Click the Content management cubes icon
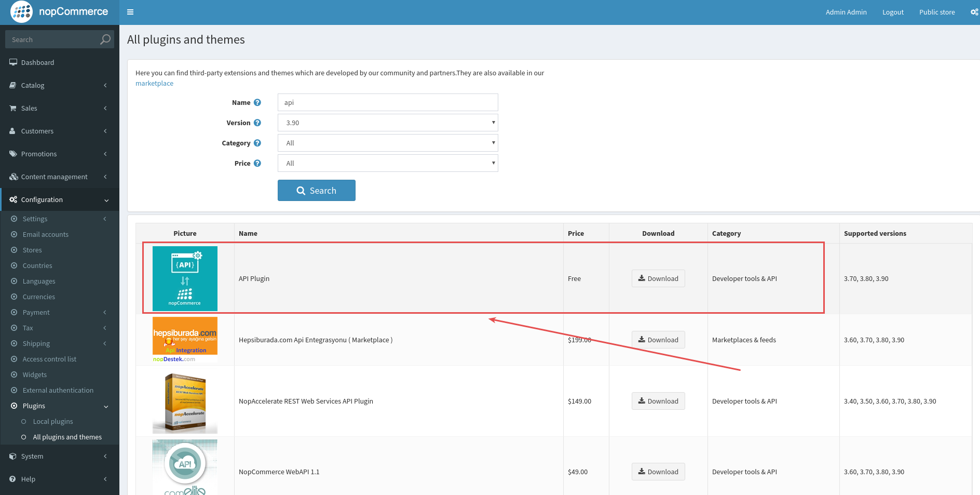The width and height of the screenshot is (980, 495). [13, 177]
